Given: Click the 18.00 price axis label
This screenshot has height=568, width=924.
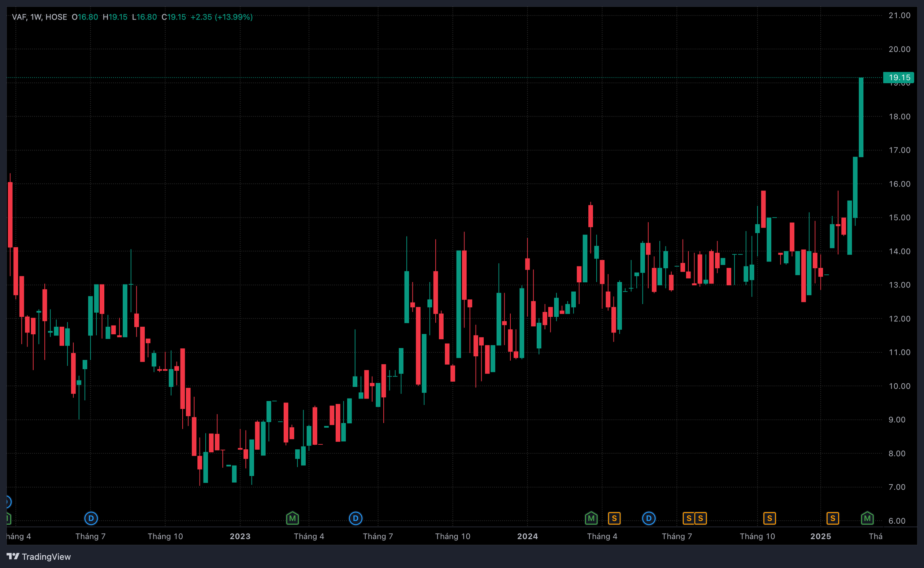Looking at the screenshot, I should coord(899,116).
